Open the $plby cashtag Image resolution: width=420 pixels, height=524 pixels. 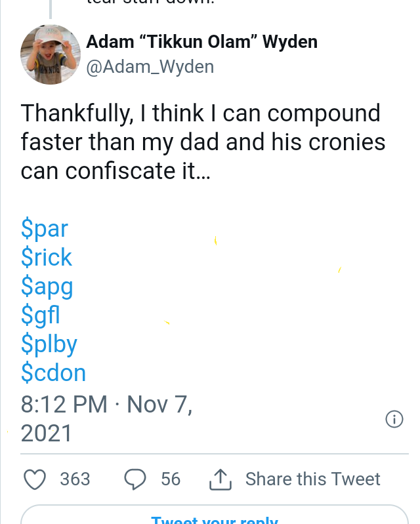pyautogui.click(x=49, y=344)
